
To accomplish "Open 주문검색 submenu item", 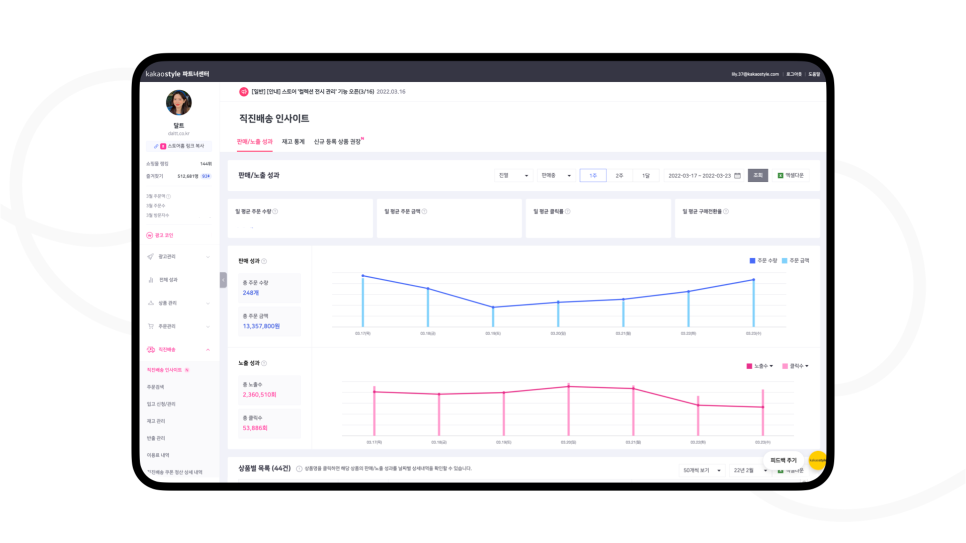I will point(155,387).
